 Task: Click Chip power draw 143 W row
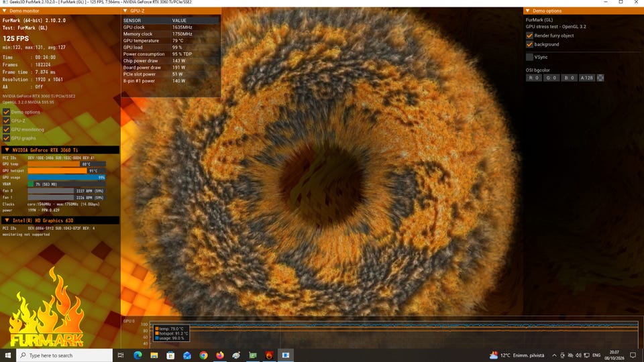[171, 61]
